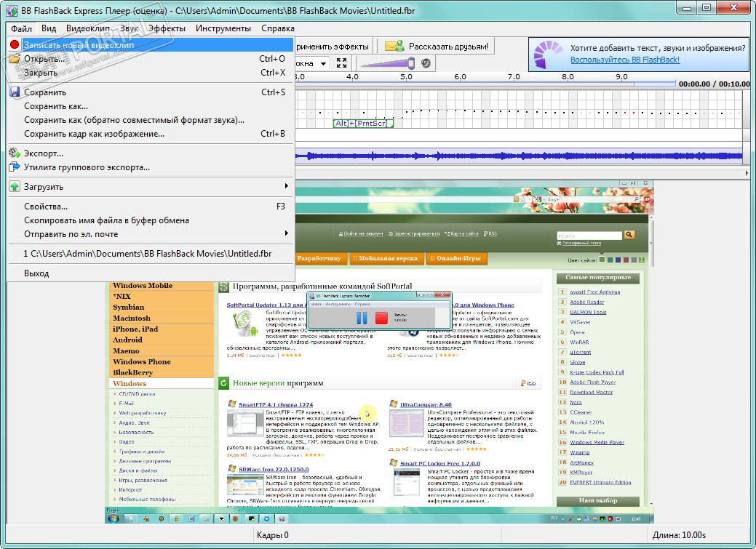Jump to the 9.0 second ruler mark
Image resolution: width=756 pixels, height=549 pixels.
(x=622, y=76)
